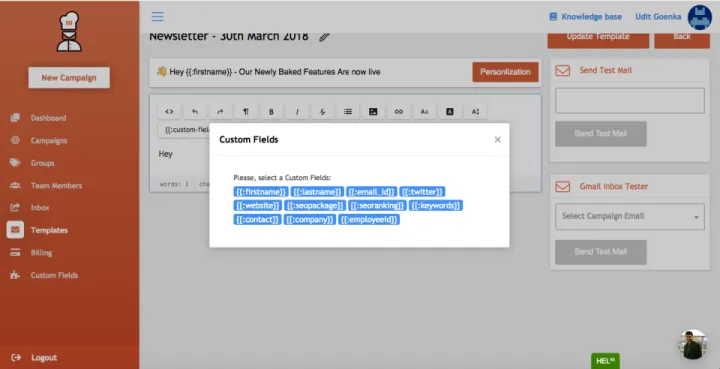Click Send Test Mail under Gmail Inbox Tester
Viewport: 720px width, 369px height.
[x=601, y=252]
